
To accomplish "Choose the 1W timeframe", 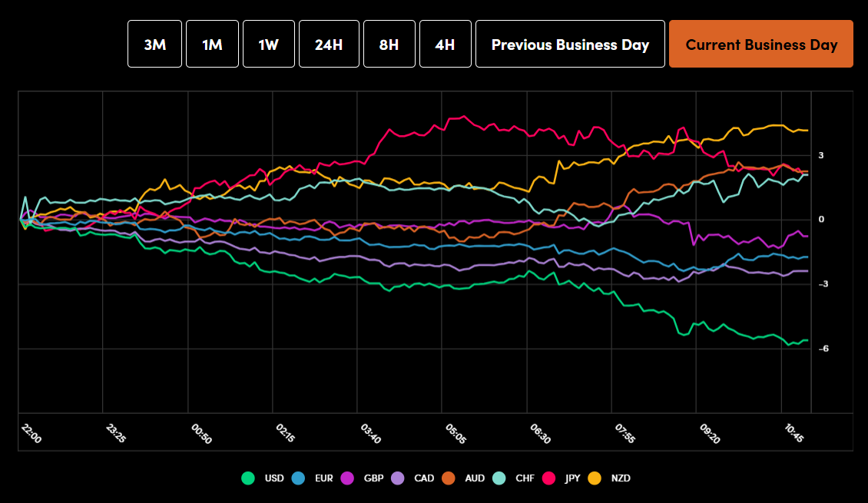I will pos(269,44).
